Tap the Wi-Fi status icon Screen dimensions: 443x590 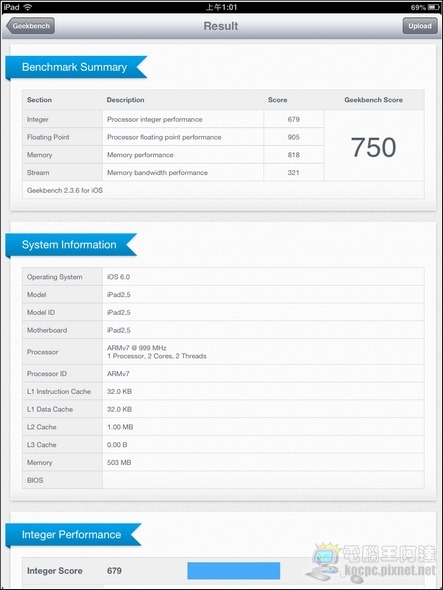tap(27, 7)
